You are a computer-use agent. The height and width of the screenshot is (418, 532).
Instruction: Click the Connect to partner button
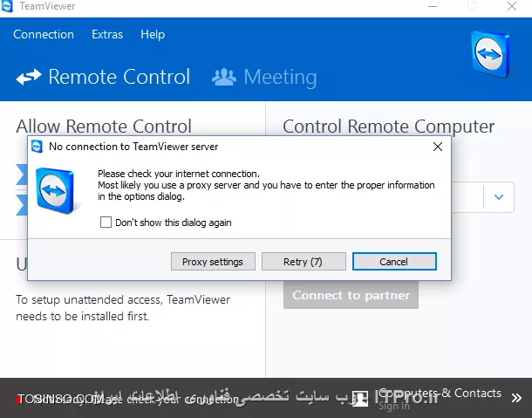[351, 295]
